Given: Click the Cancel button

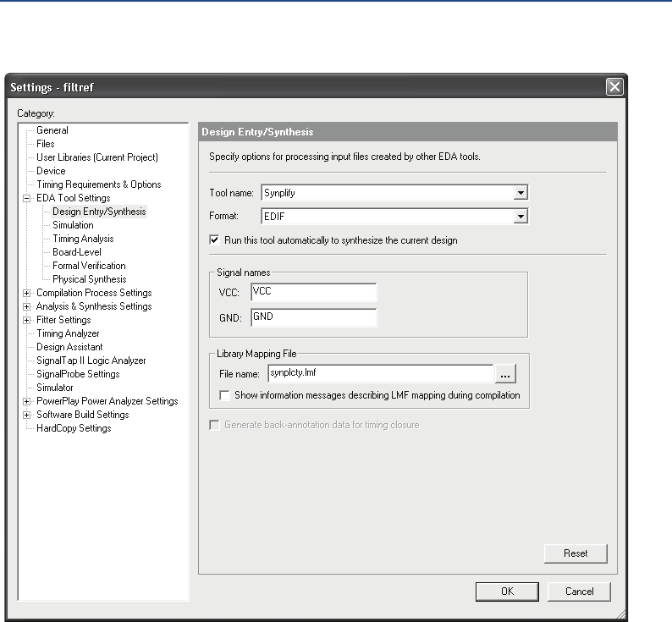Looking at the screenshot, I should tap(579, 592).
